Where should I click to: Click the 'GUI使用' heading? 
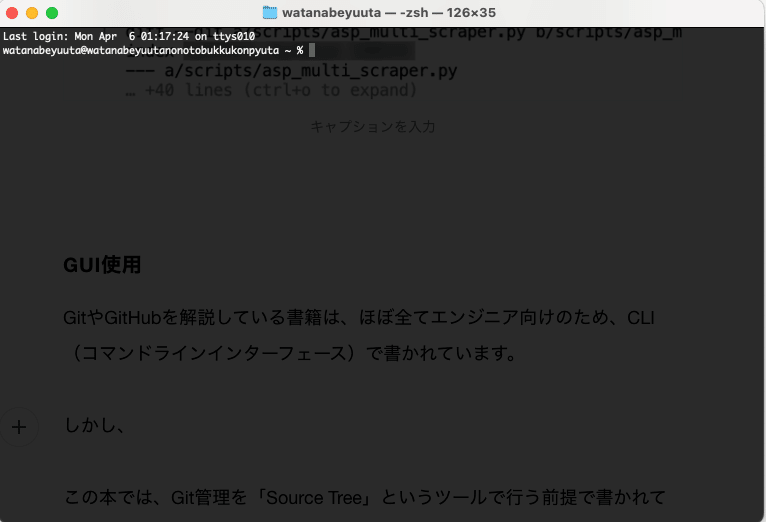tap(102, 266)
